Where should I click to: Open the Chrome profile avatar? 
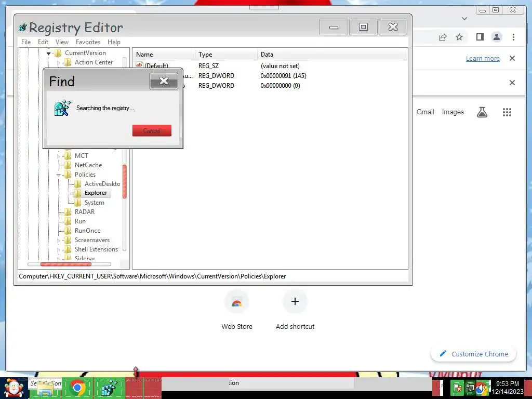[497, 37]
